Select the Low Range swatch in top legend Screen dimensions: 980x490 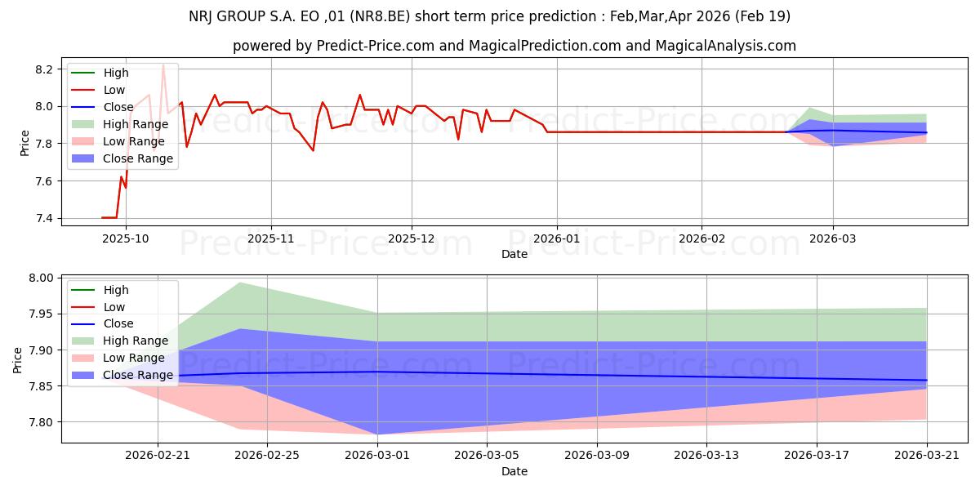(x=84, y=142)
